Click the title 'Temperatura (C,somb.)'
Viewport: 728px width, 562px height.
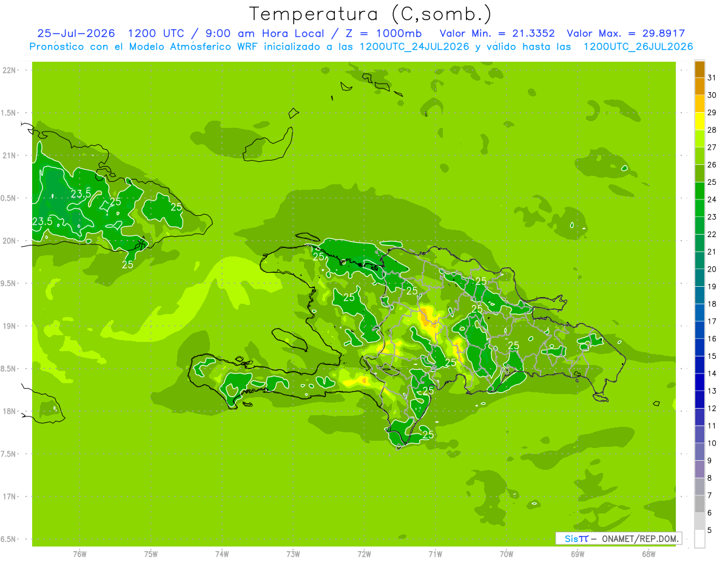coord(371,15)
